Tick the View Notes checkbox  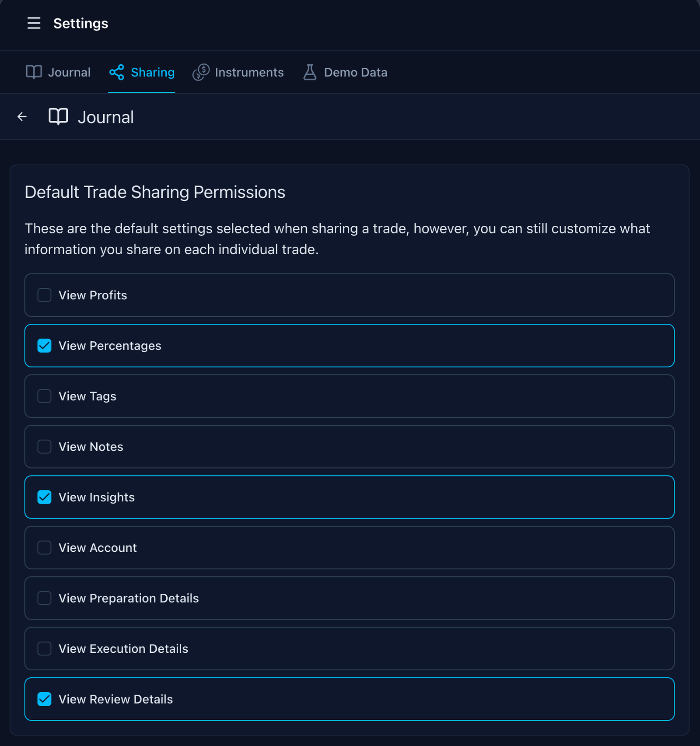point(45,447)
